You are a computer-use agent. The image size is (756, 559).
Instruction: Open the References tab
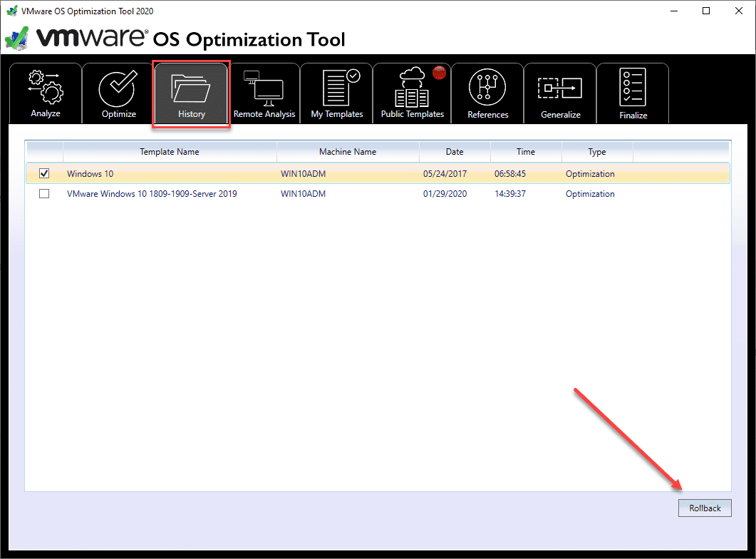coord(487,93)
